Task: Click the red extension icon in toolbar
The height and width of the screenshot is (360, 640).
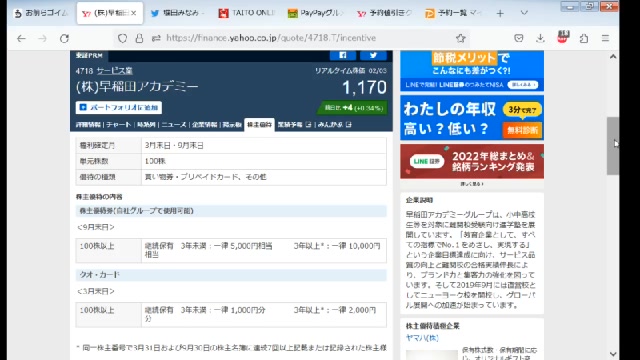Action: 563,37
